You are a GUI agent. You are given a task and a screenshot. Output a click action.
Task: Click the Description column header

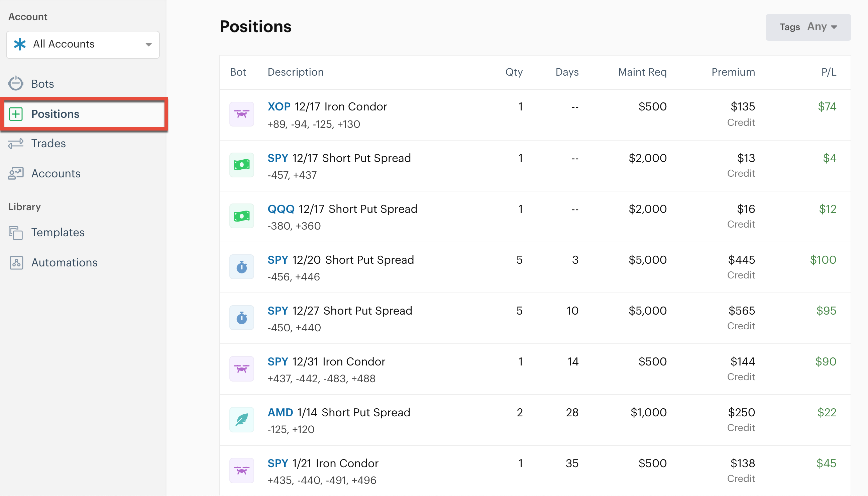point(295,72)
